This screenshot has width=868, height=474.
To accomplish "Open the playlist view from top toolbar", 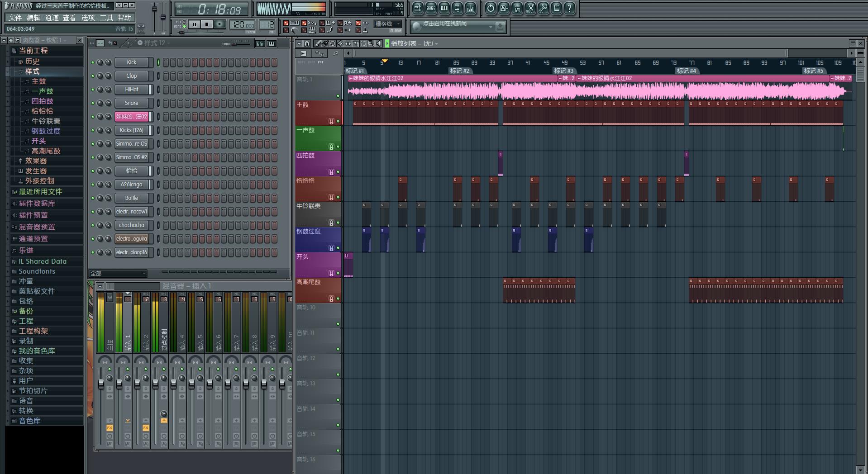I will (418, 8).
